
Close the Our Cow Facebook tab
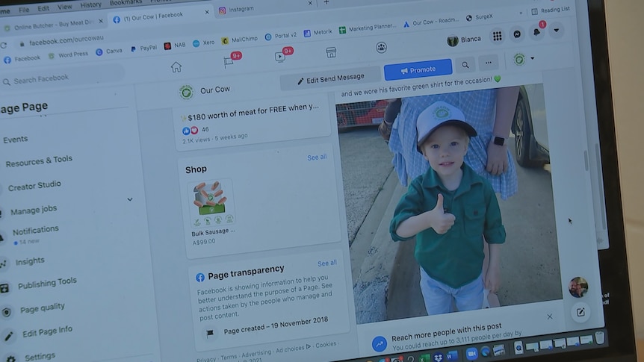[x=207, y=12]
